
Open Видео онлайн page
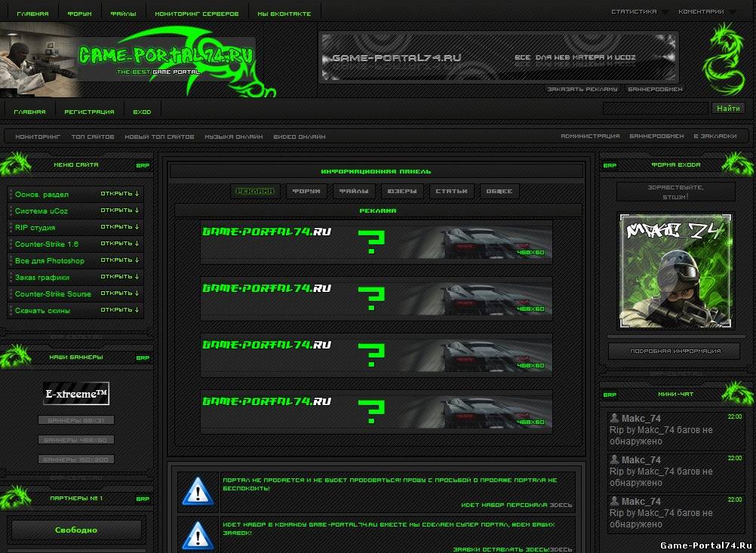(x=300, y=137)
